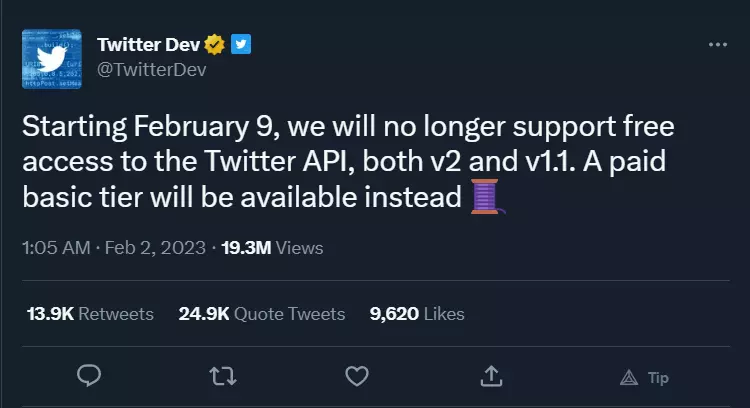Viewport: 750px width, 408px height.
Task: Retweet this Twitter Dev post
Action: 223,376
